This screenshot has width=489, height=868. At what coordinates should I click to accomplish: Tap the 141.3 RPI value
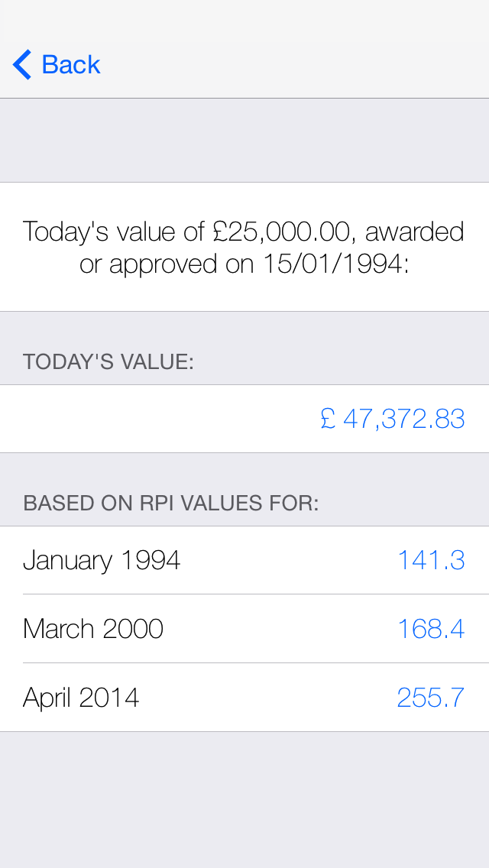[x=431, y=560]
